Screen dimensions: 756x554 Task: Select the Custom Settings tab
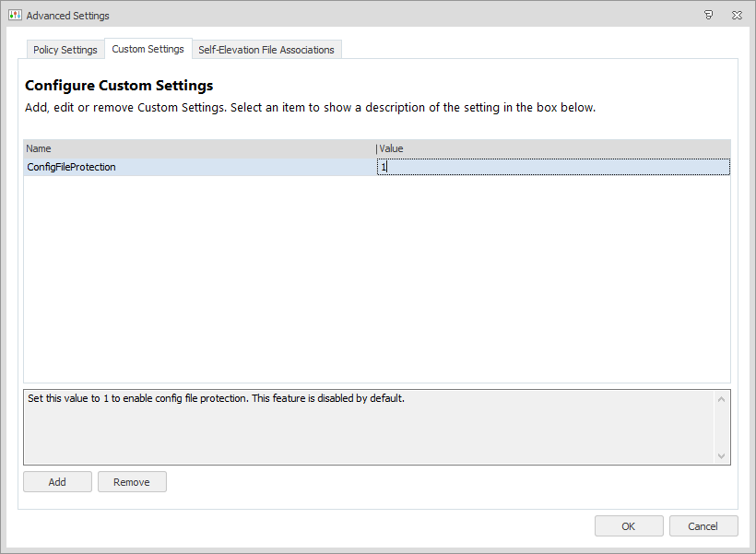[x=148, y=49]
